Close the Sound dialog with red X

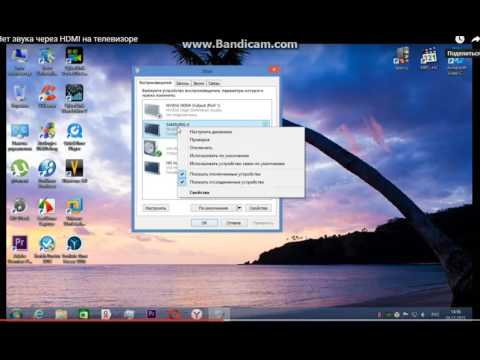click(274, 70)
